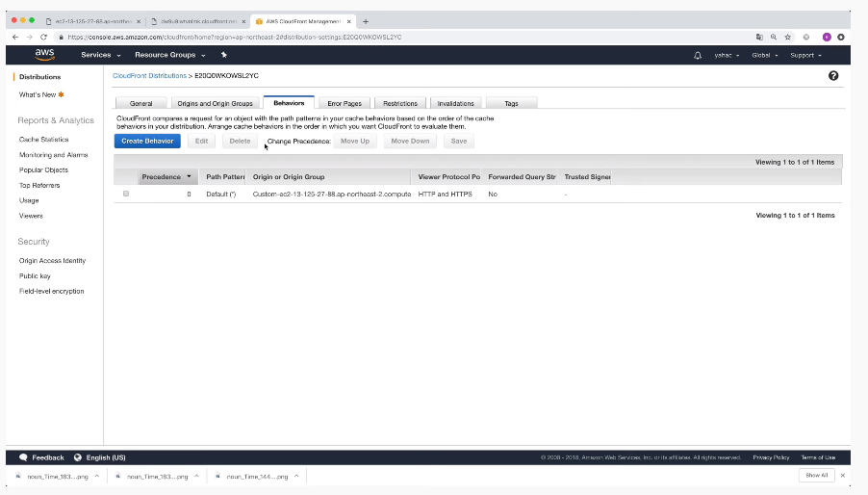
Task: Click the browser address bar URL
Action: tap(235, 38)
